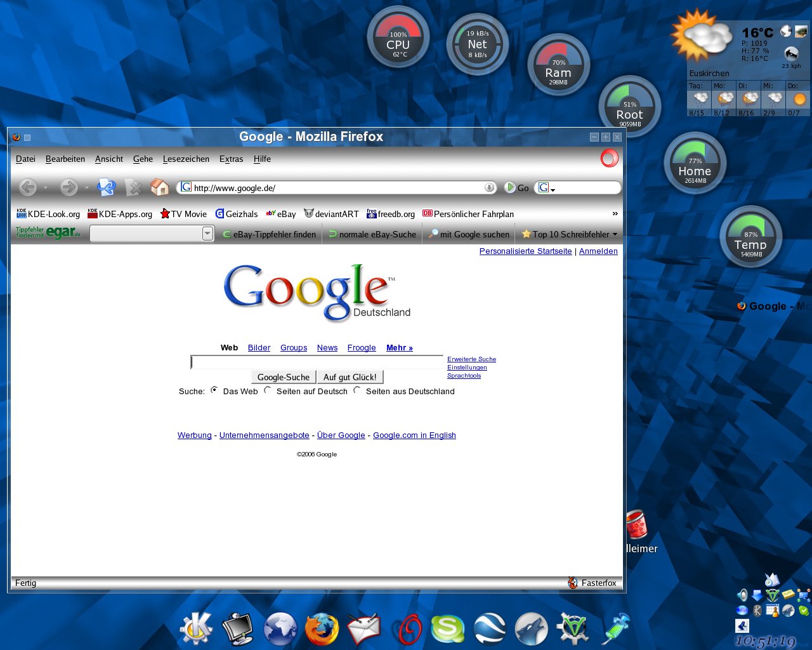The width and height of the screenshot is (812, 650).
Task: Open the Bearbeiten menu
Action: [65, 159]
